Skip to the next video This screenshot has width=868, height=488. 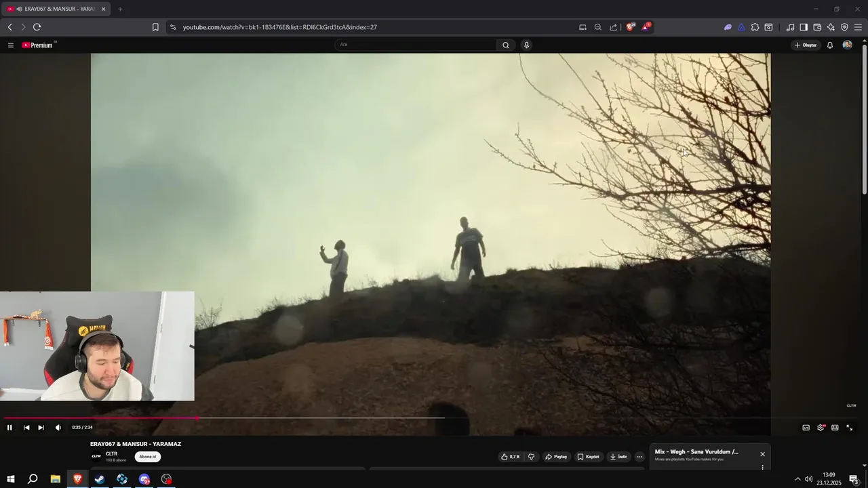pyautogui.click(x=41, y=428)
